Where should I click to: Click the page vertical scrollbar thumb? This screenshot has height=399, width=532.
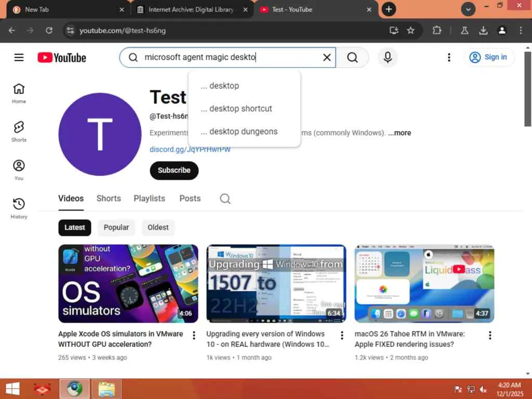pos(528,89)
